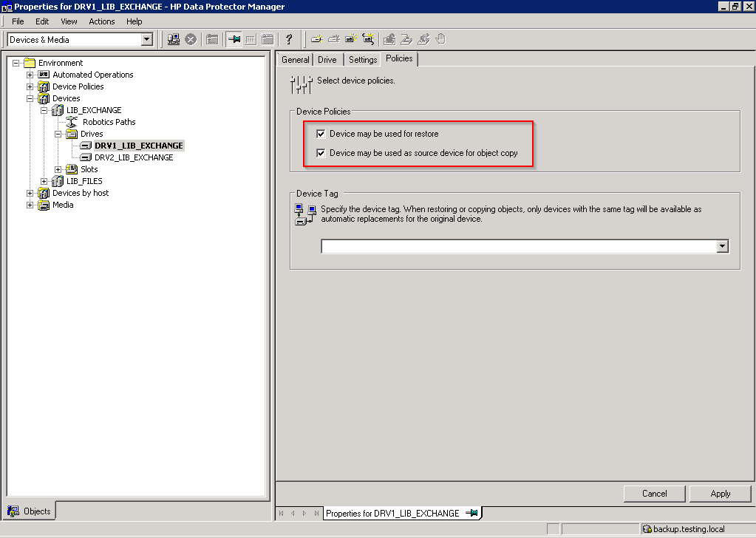
Task: Click the pin icon beside the bottom properties tab
Action: [471, 513]
